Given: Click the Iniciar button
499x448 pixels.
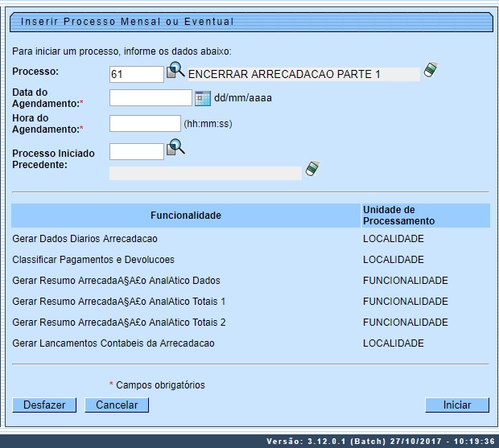Looking at the screenshot, I should 457,405.
